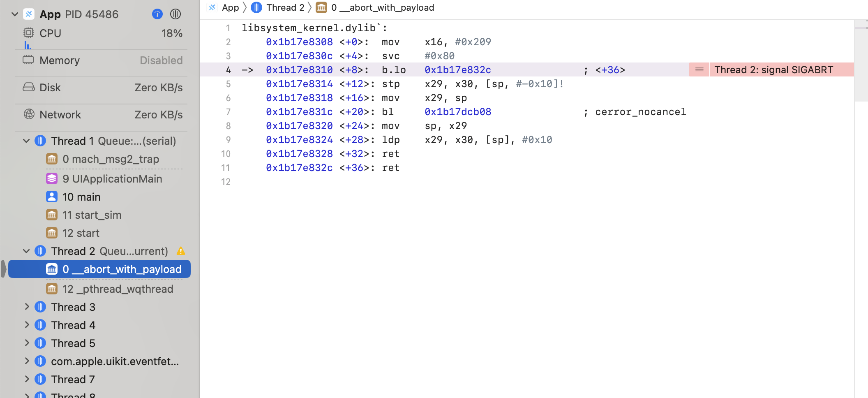This screenshot has height=398, width=868.
Task: Click the Thread 2 breadcrumb thread icon
Action: pos(256,7)
